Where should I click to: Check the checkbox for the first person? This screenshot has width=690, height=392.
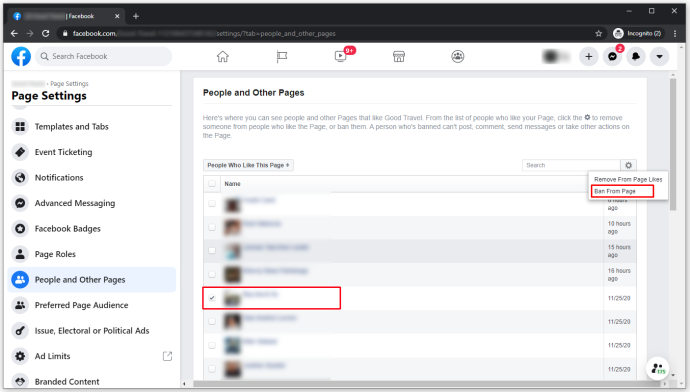tap(212, 203)
